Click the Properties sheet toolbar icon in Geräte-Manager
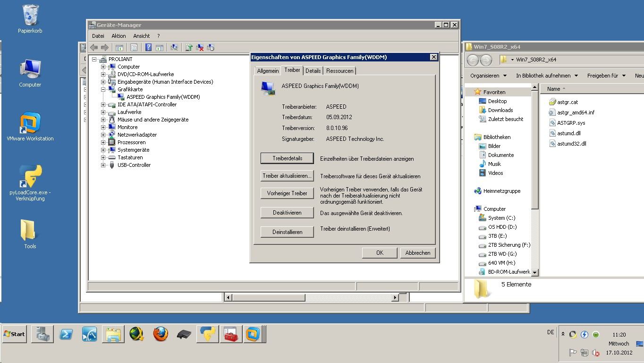Viewport: 644px width, 363px height. point(134,47)
